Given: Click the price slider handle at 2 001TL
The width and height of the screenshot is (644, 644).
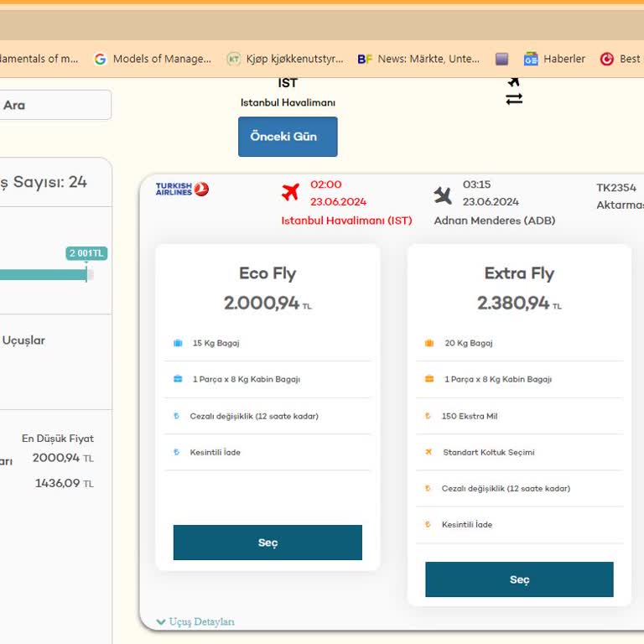Looking at the screenshot, I should click(x=86, y=273).
